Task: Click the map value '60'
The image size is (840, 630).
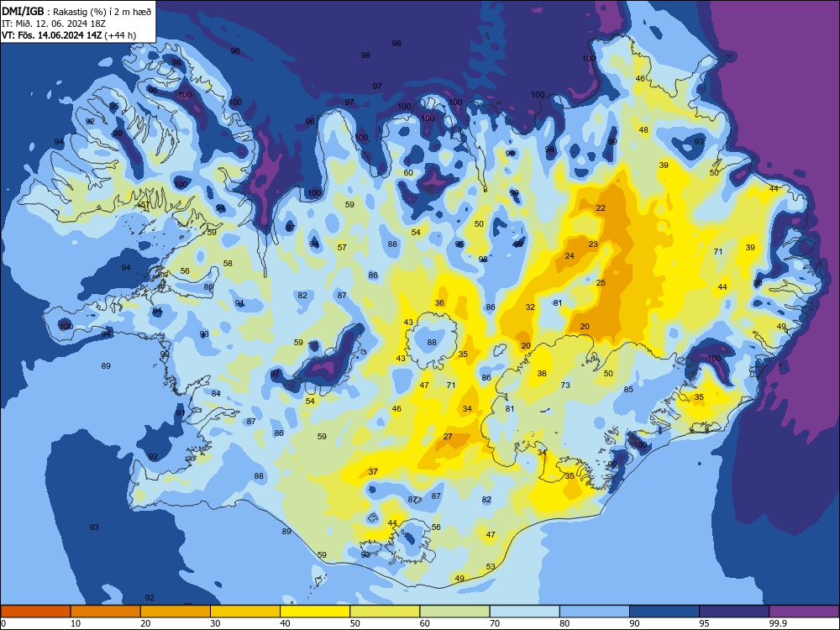Action: point(408,172)
